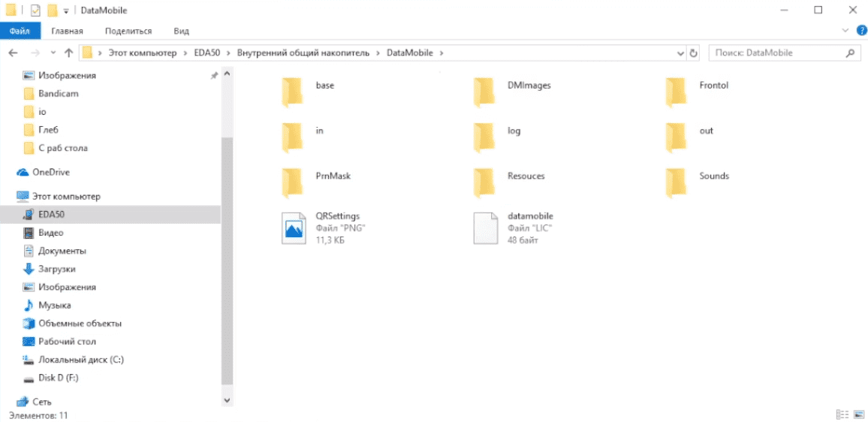Click the Disk D (F:) drive icon
Screen dimensions: 868x422
29,378
